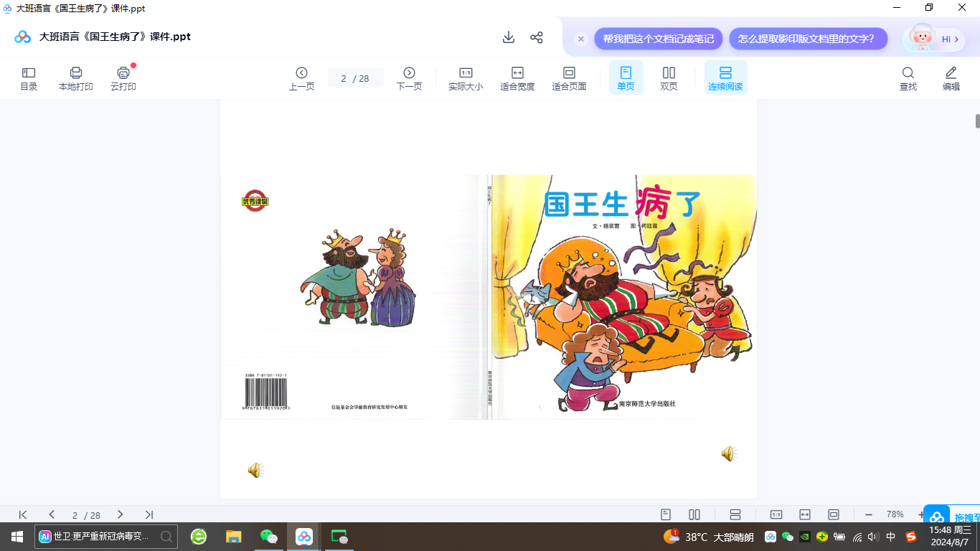The height and width of the screenshot is (551, 980).
Task: Click the 拖拽 floating Baidu cloud button
Action: pyautogui.click(x=952, y=517)
